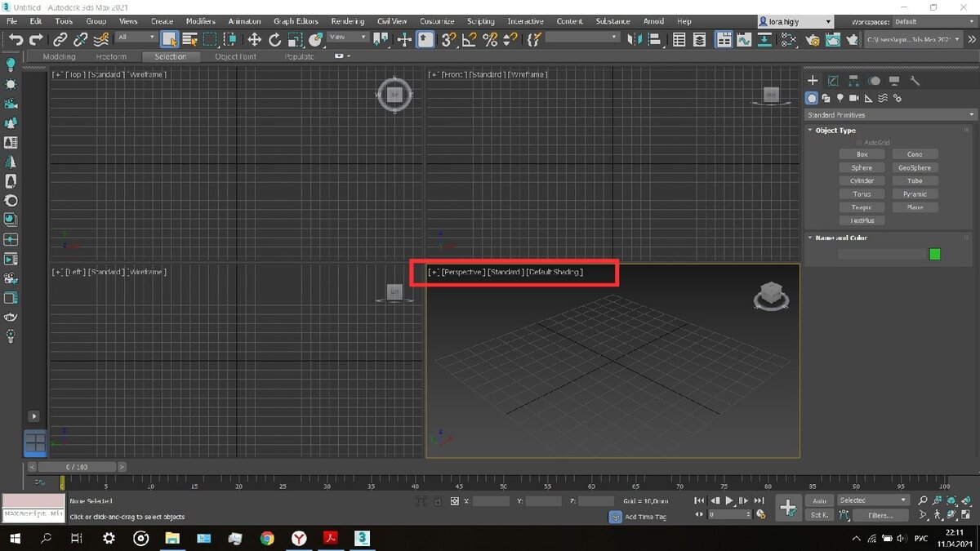This screenshot has width=980, height=551.
Task: Activate Select and Rotate tool
Action: pyautogui.click(x=275, y=38)
